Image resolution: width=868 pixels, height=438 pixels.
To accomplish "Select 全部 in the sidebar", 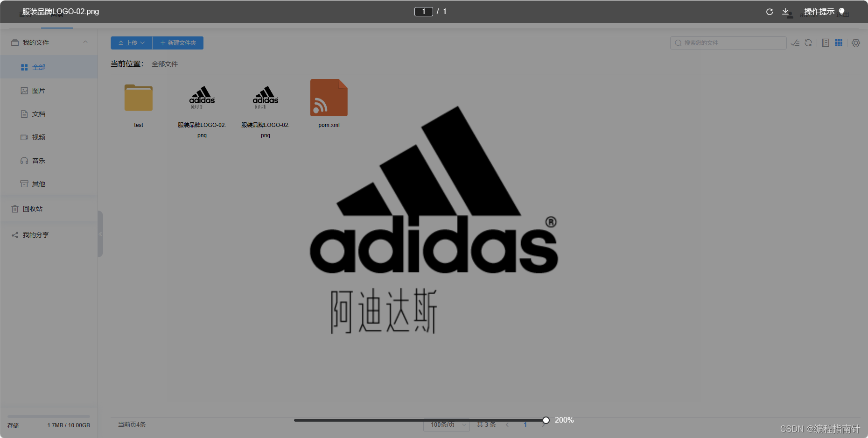I will (49, 67).
